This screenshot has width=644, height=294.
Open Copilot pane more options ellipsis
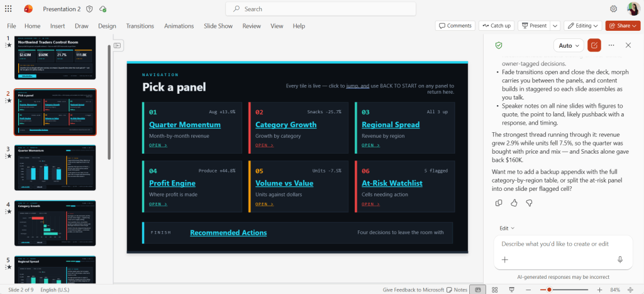pos(611,45)
